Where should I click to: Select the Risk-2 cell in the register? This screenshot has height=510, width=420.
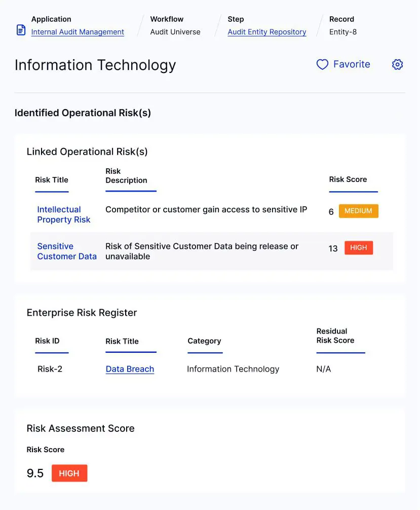click(50, 369)
